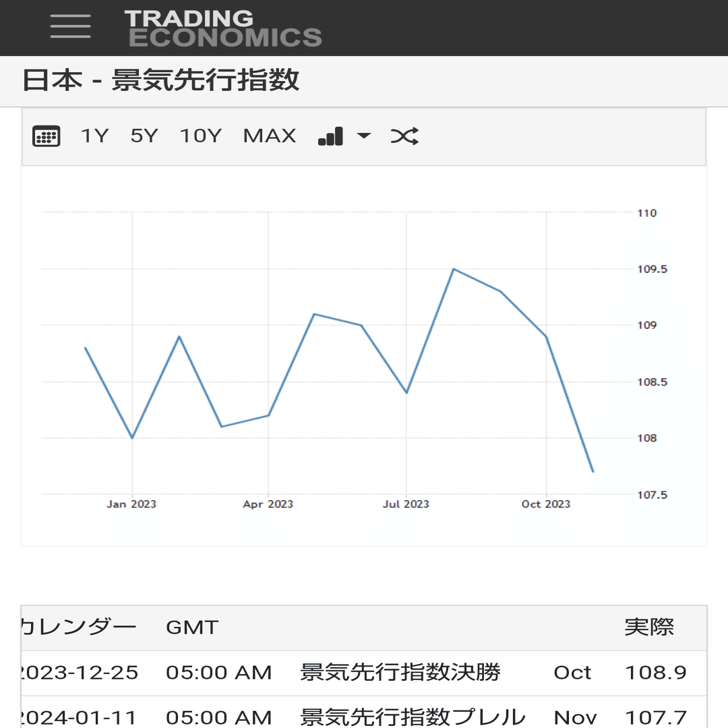Click the final 107.7 data point on chart
Viewport: 728px width, 728px height.
pos(593,472)
